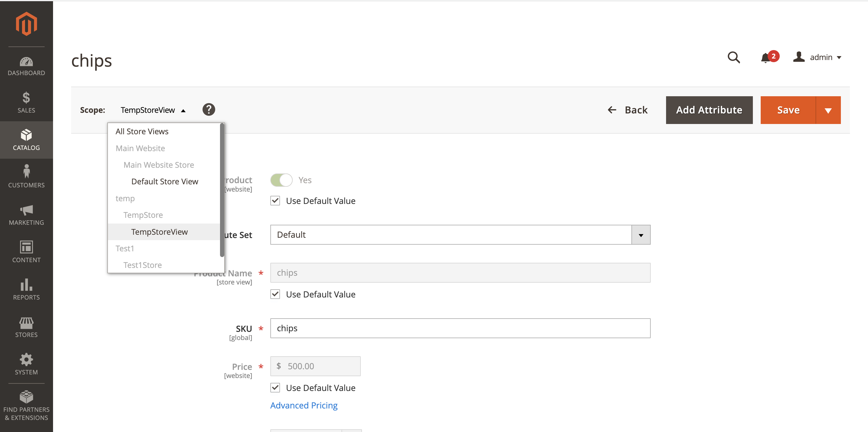Select All Store Views scope option
Screen dimensions: 868x432
142,132
